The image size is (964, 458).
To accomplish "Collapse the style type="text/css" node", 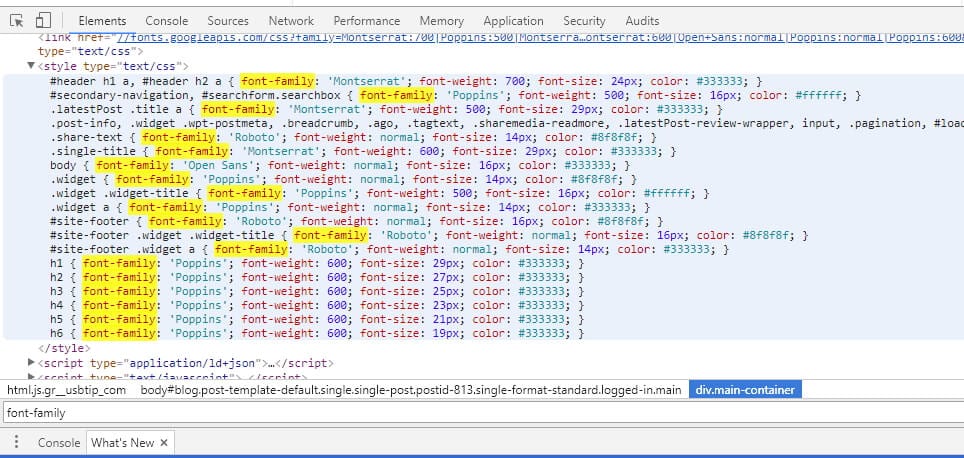I will pos(31,66).
